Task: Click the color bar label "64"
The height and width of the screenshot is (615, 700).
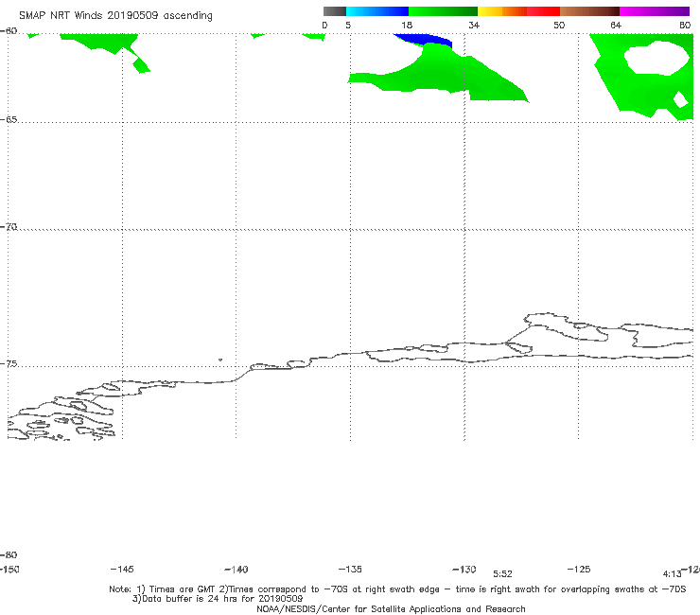Action: pyautogui.click(x=616, y=26)
